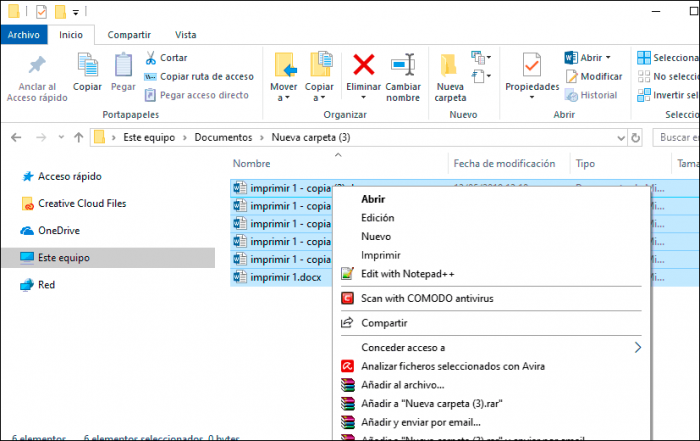Open recent locations dropdown chevron
Viewport: 700px width, 441px height.
pyautogui.click(x=61, y=137)
